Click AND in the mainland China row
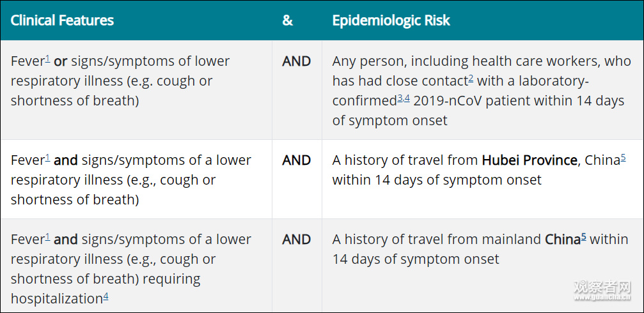Image resolution: width=644 pixels, height=313 pixels. 296,240
